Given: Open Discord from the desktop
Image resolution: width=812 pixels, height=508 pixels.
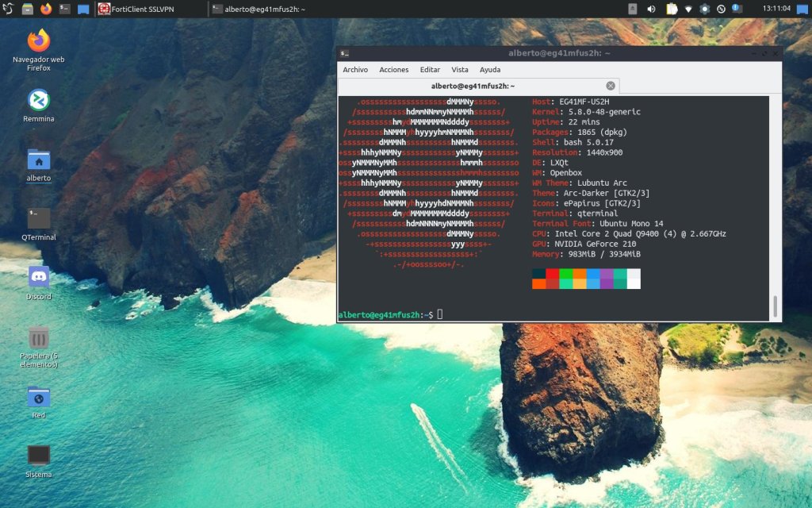Looking at the screenshot, I should [38, 277].
